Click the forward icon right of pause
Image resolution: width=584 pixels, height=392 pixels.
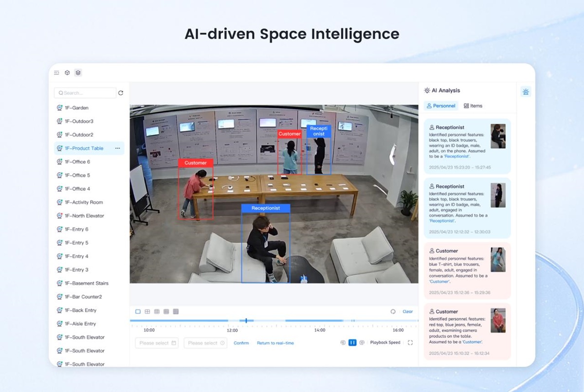[362, 343]
